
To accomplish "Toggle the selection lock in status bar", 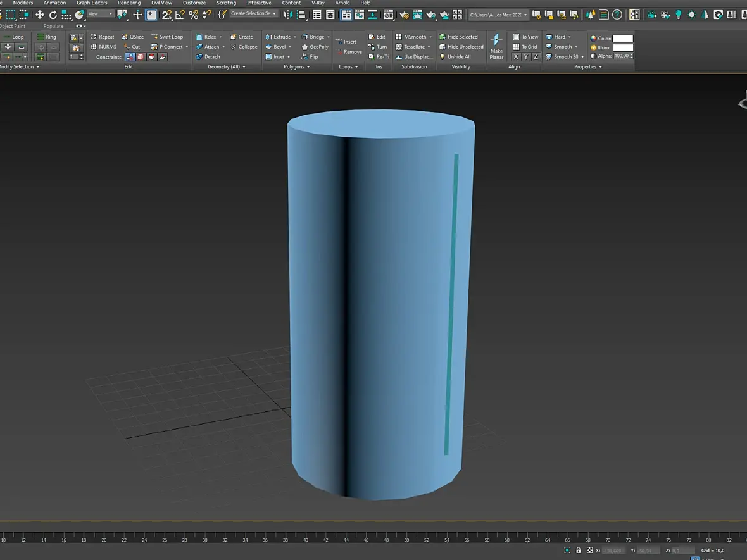I will (x=579, y=550).
